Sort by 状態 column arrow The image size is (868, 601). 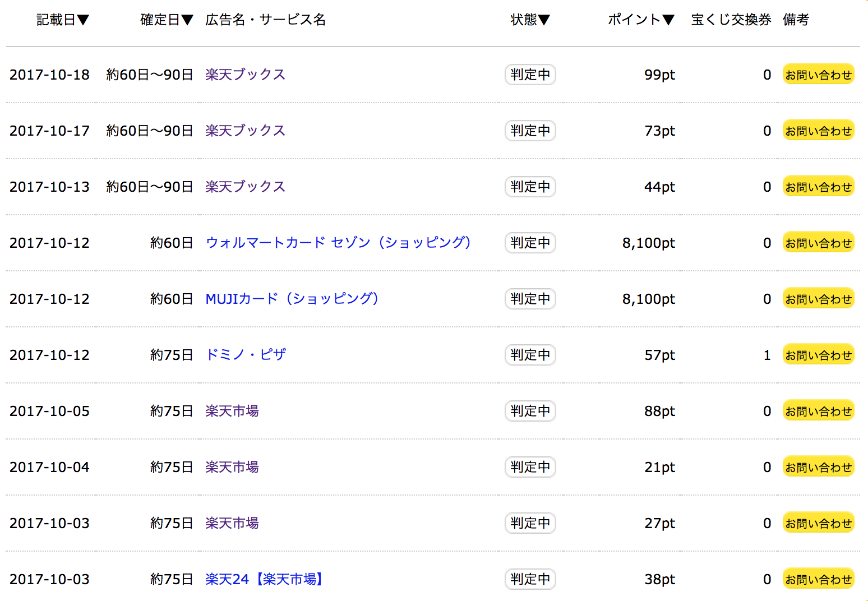544,20
